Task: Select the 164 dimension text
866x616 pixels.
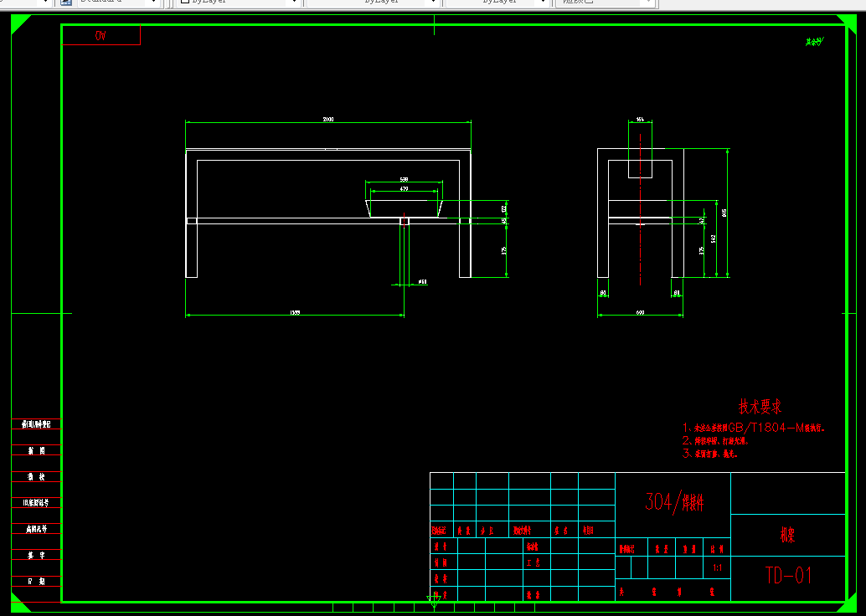Action: pyautogui.click(x=640, y=119)
